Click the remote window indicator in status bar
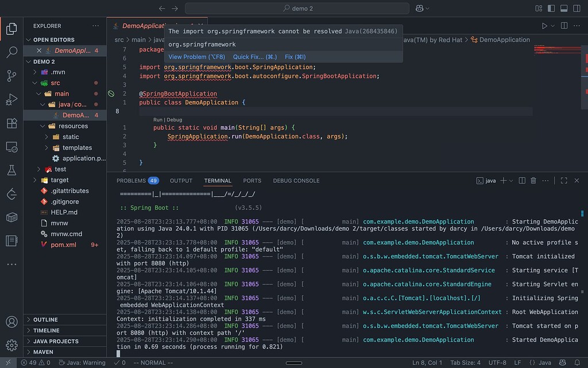The width and height of the screenshot is (588, 368). point(8,362)
